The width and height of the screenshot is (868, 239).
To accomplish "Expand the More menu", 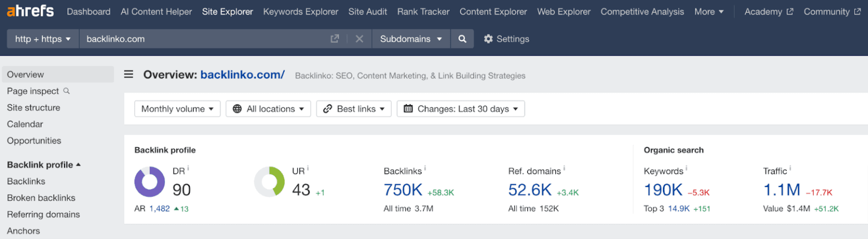I will click(x=709, y=11).
